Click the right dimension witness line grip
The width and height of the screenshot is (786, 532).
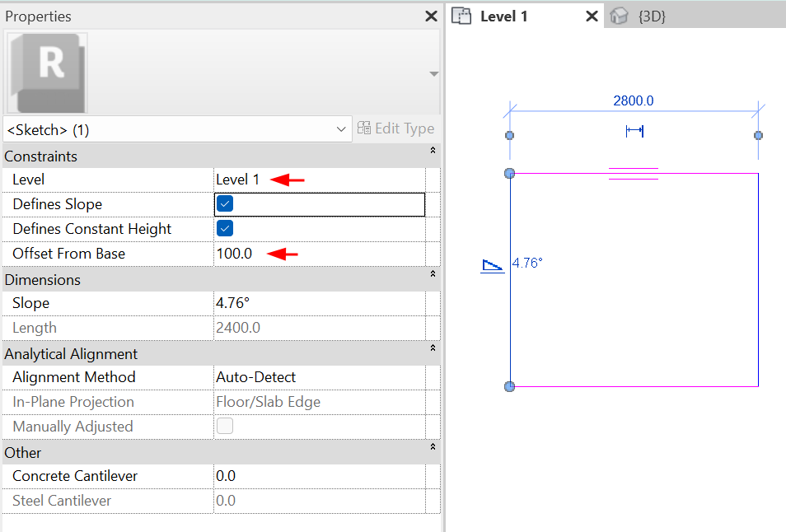(x=759, y=135)
